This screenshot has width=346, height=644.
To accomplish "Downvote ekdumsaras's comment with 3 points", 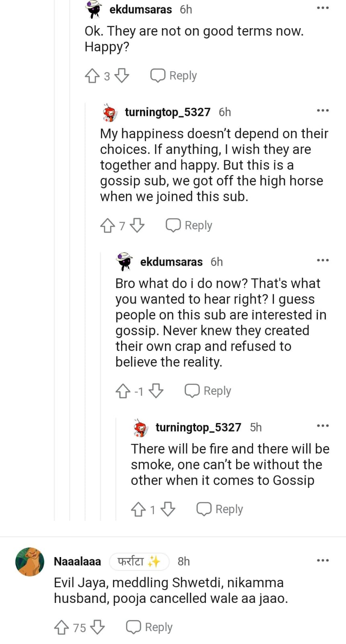I will (x=122, y=75).
